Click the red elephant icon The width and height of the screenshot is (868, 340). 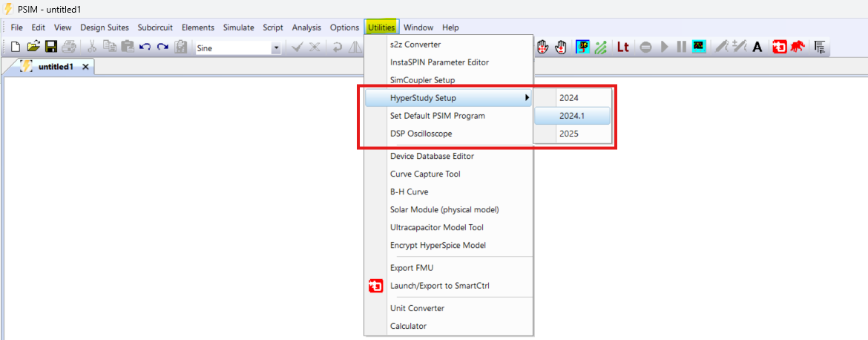pyautogui.click(x=798, y=48)
